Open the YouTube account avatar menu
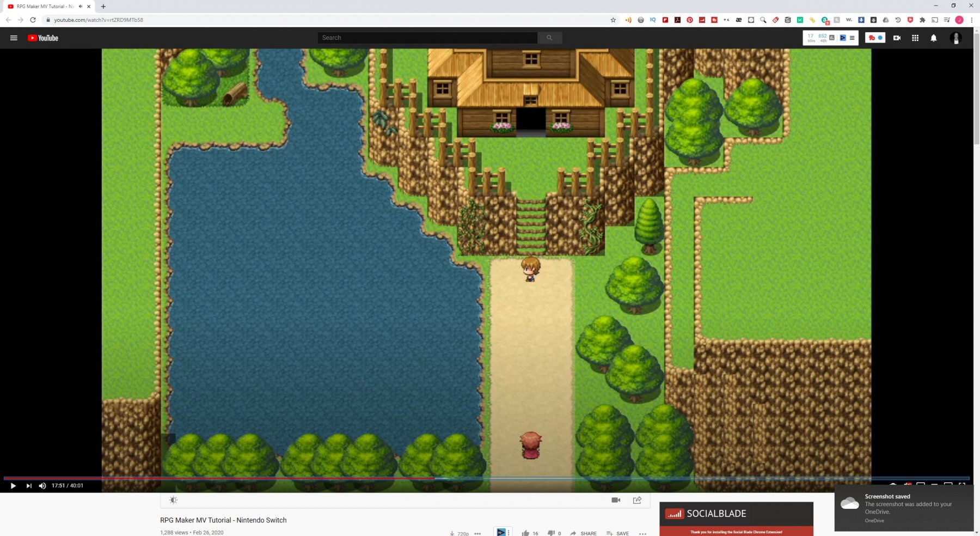This screenshot has height=536, width=980. pyautogui.click(x=955, y=38)
